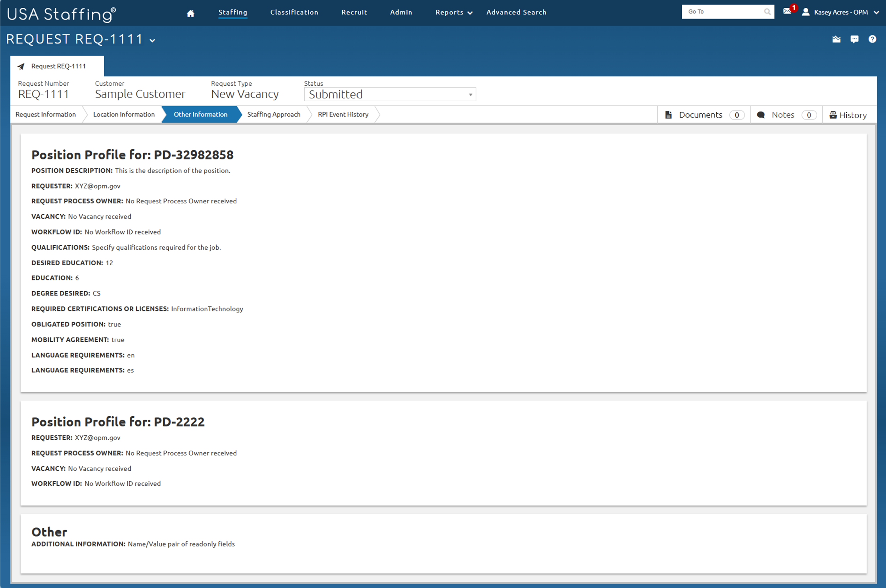Open the Help question mark icon
The width and height of the screenshot is (886, 588).
coord(872,39)
